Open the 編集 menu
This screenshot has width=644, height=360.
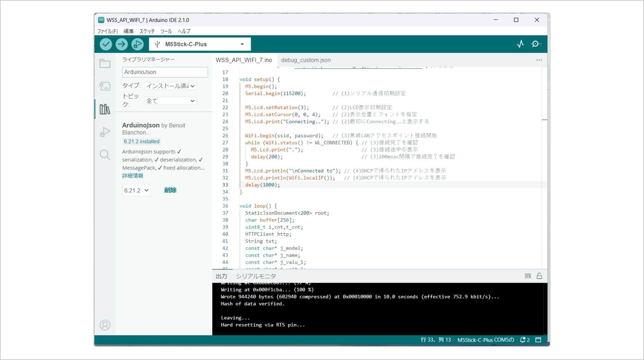pos(128,31)
